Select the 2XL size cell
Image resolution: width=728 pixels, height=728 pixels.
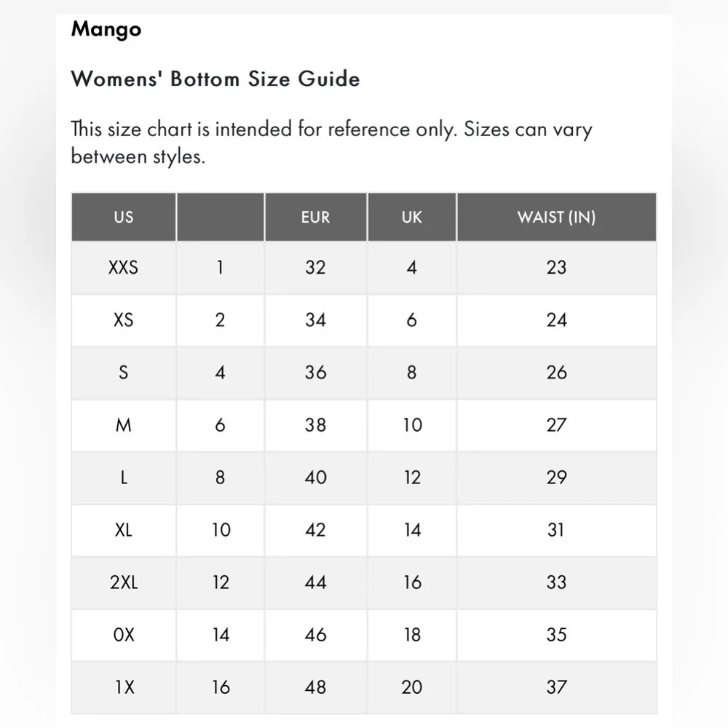pyautogui.click(x=124, y=582)
